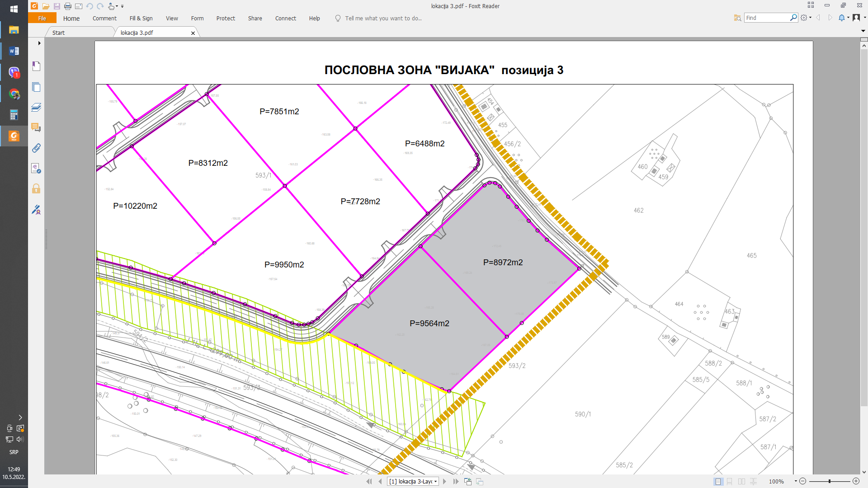This screenshot has height=488, width=868.
Task: Click the Print icon in quick toolbar
Action: (x=68, y=6)
